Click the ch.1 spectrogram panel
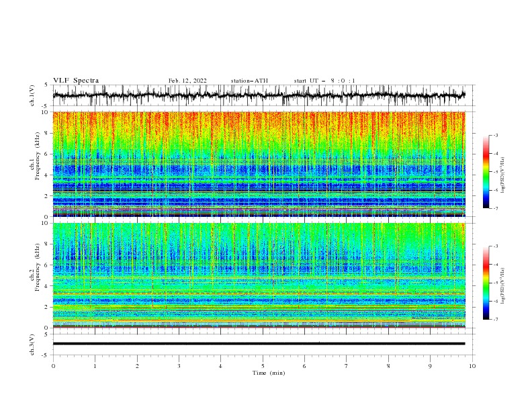Screen dimensions: 532x411 (x=259, y=164)
